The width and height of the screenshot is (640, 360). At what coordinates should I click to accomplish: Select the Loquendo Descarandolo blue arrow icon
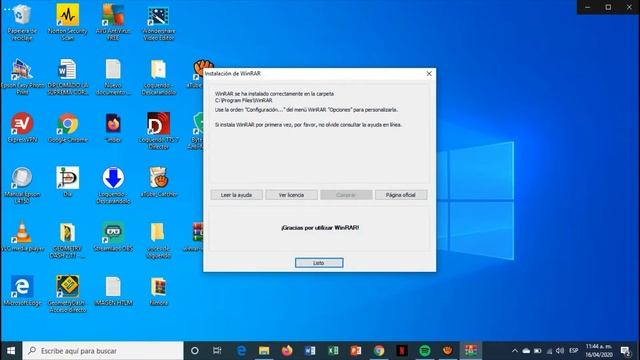point(113,186)
